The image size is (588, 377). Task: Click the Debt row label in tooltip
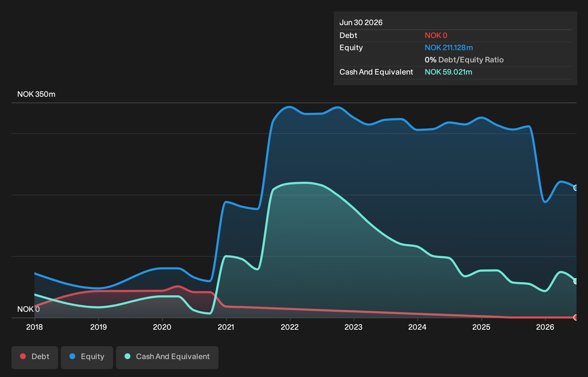[x=348, y=35]
